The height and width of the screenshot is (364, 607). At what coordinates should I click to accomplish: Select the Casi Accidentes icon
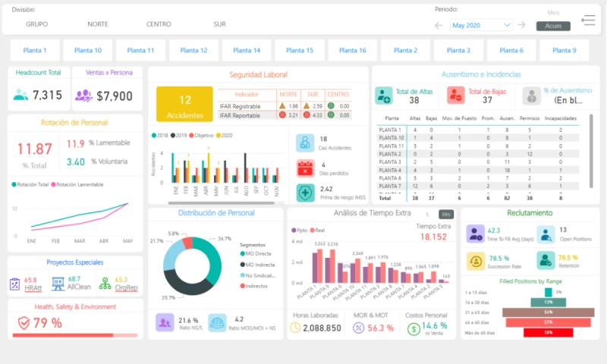tap(305, 143)
